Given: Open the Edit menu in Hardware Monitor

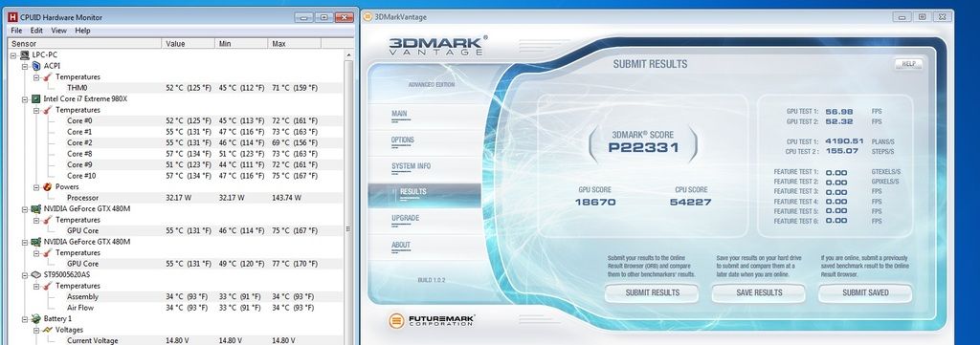Looking at the screenshot, I should (37, 31).
